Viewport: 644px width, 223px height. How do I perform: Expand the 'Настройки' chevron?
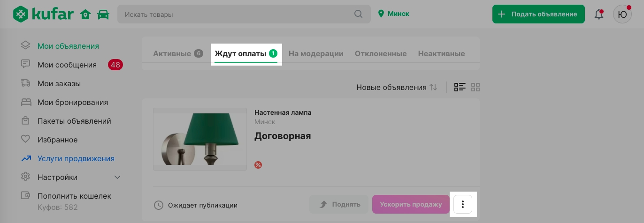117,177
